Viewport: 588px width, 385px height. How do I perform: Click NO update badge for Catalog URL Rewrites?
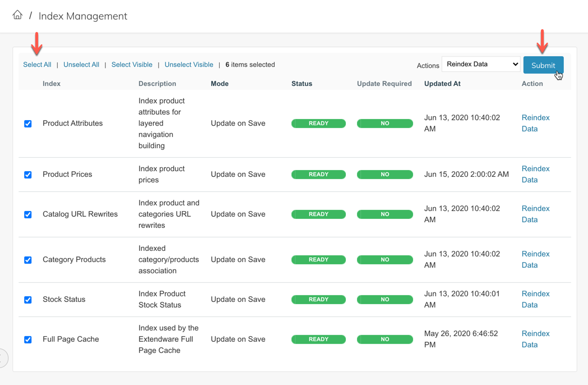pyautogui.click(x=385, y=214)
